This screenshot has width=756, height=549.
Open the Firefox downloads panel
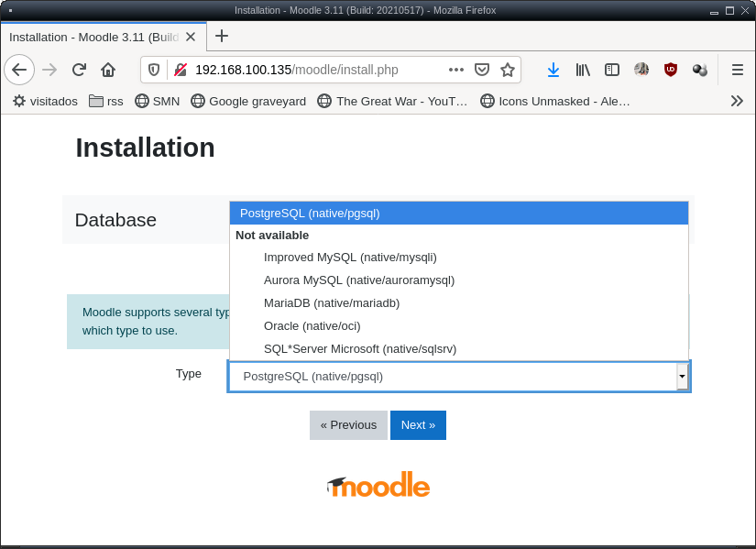coord(553,70)
